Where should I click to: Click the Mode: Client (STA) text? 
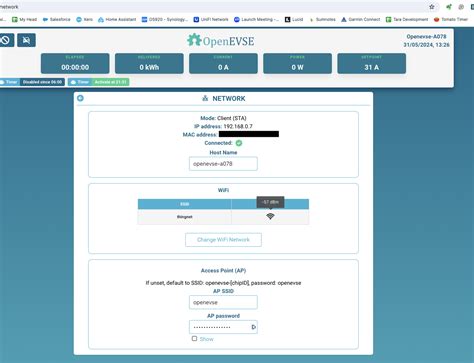[223, 118]
